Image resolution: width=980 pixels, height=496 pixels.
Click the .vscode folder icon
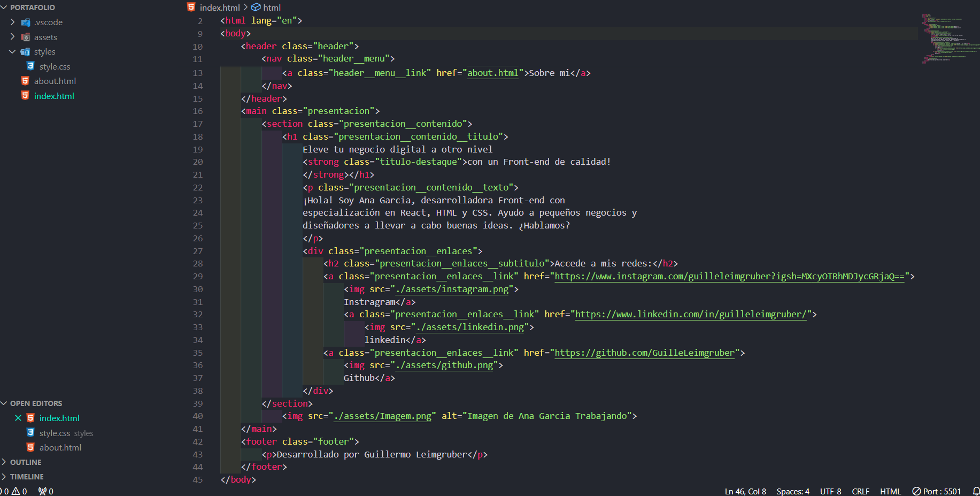tap(25, 22)
